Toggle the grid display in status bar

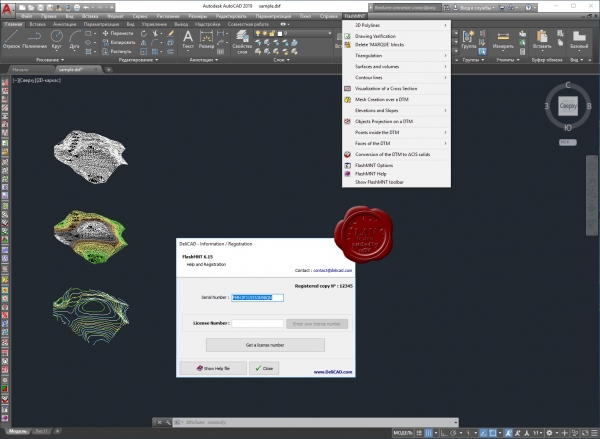(419, 433)
